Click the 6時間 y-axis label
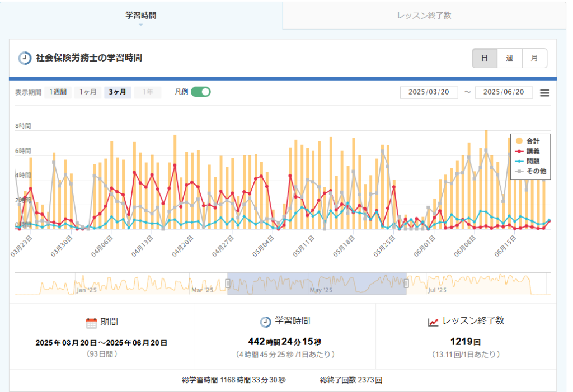This screenshot has width=573, height=392. point(23,150)
